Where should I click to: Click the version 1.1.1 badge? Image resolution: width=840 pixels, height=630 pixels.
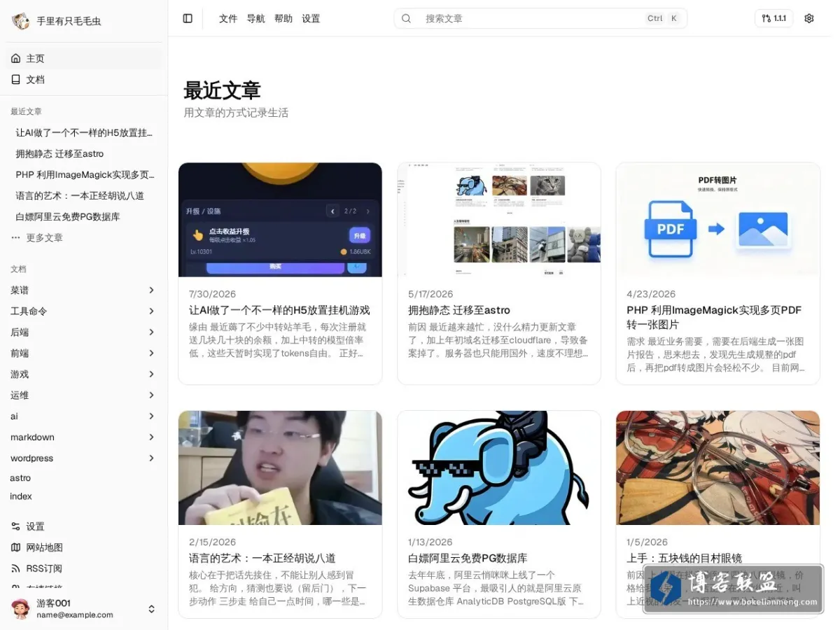point(773,19)
